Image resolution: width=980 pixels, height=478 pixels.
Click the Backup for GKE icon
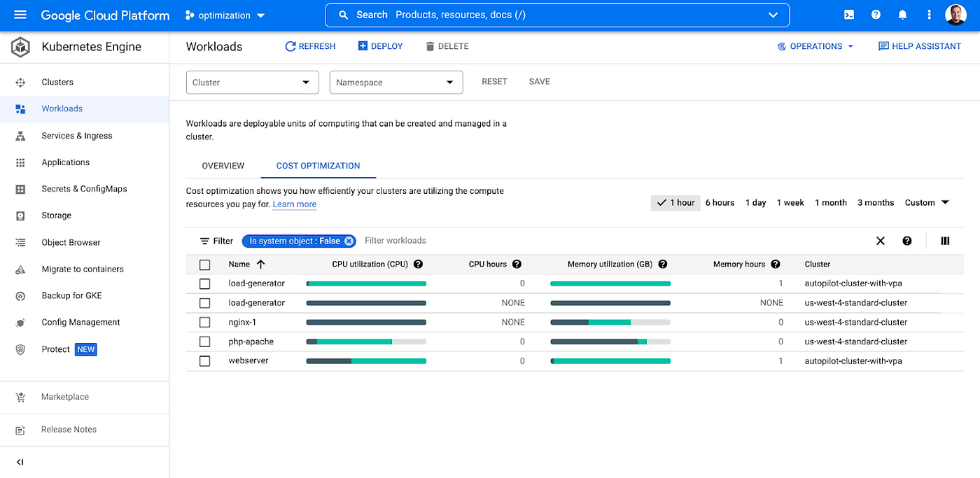click(20, 296)
